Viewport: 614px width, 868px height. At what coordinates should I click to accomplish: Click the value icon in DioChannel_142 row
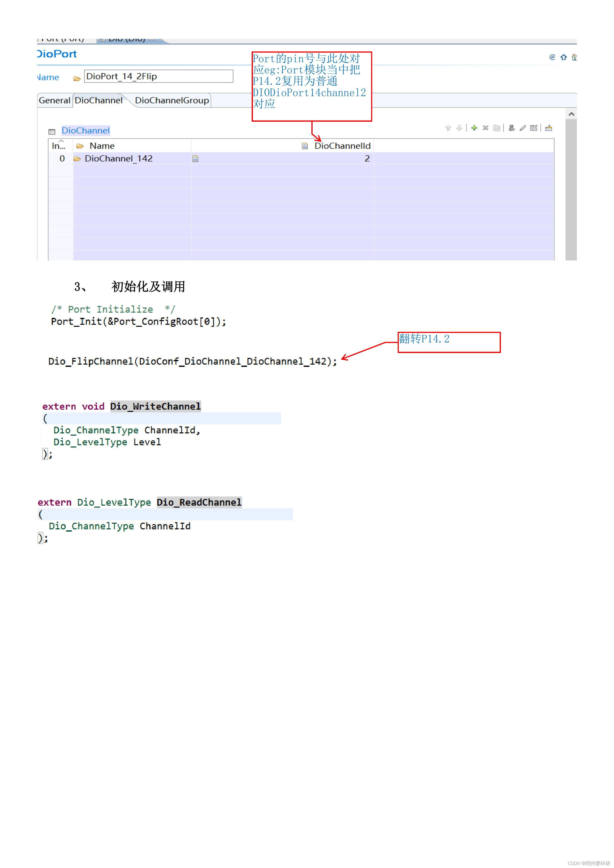[x=195, y=159]
